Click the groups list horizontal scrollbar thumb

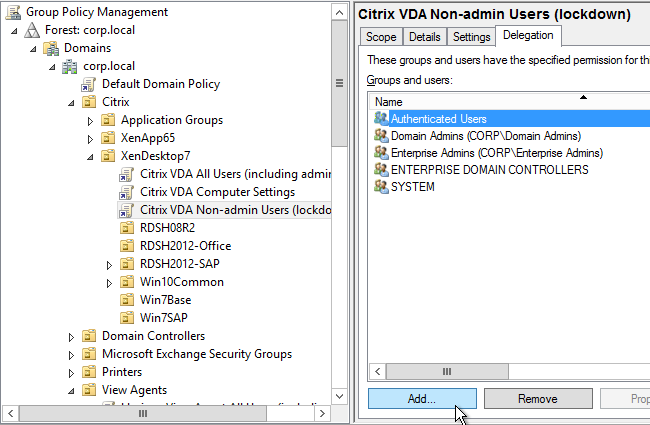click(x=447, y=371)
